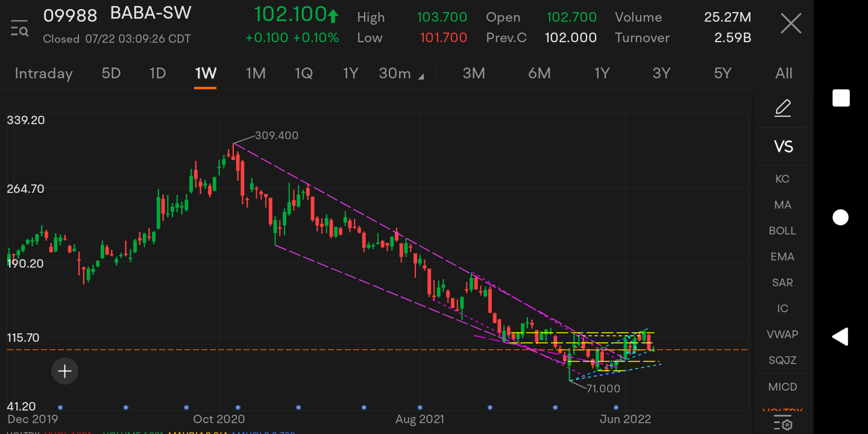Viewport: 868px width, 434px height.
Task: Select the 1Y tab beside 1Q
Action: pos(350,74)
